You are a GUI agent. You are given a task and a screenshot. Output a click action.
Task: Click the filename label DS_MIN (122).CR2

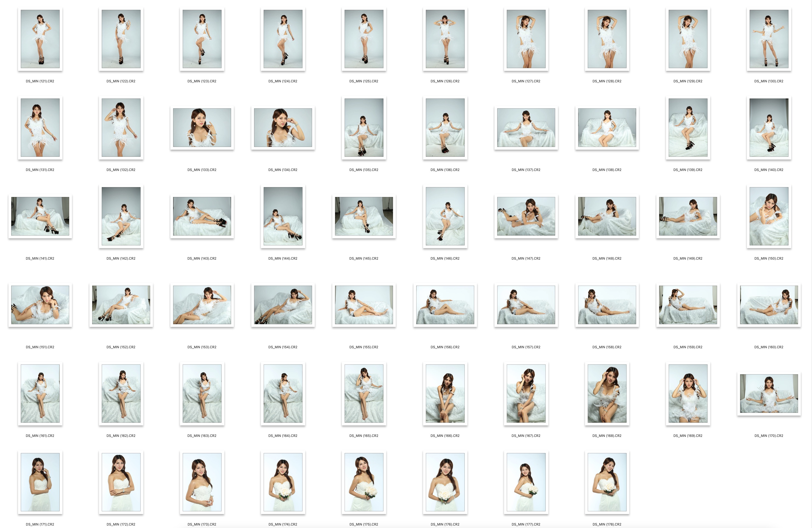click(x=121, y=81)
